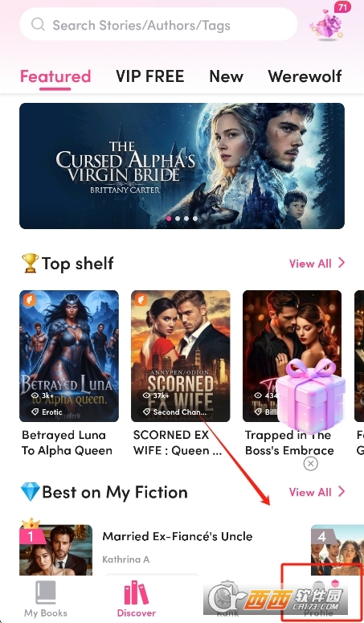Tap the search magnifier icon

point(38,25)
